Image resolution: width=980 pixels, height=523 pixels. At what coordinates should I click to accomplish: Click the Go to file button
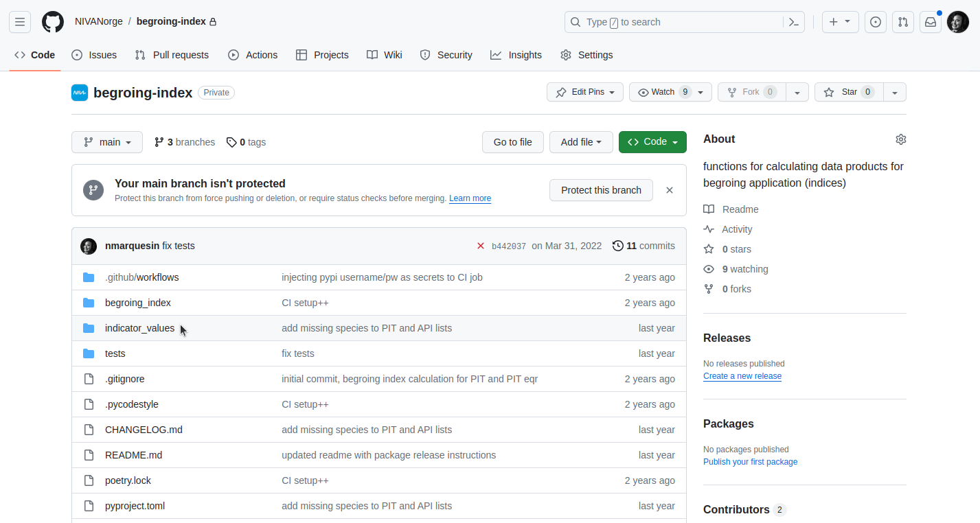tap(513, 142)
